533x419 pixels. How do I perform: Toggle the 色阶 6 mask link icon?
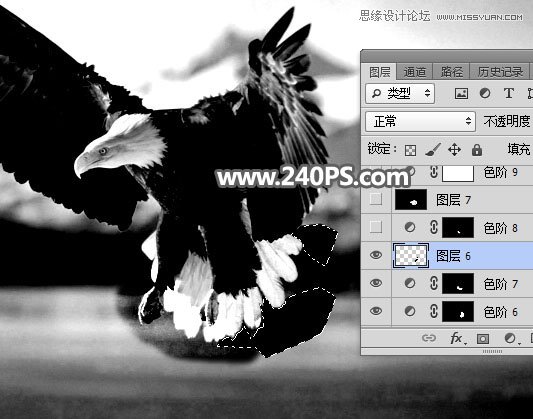(433, 311)
